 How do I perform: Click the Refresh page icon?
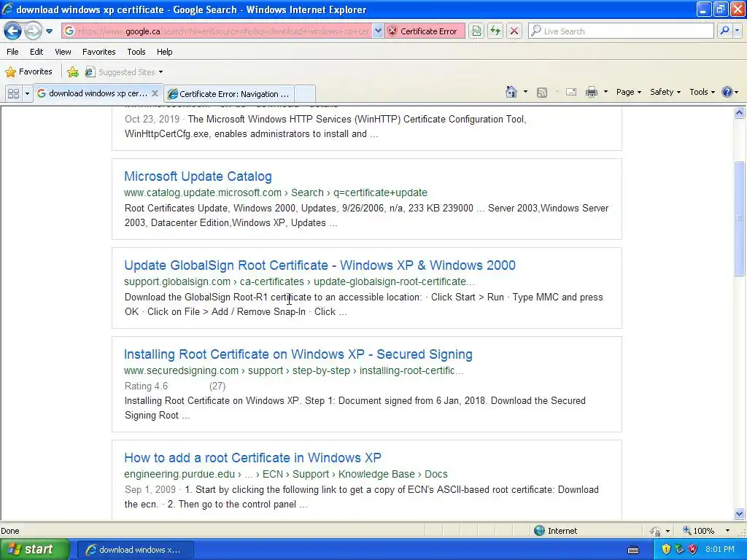495,31
